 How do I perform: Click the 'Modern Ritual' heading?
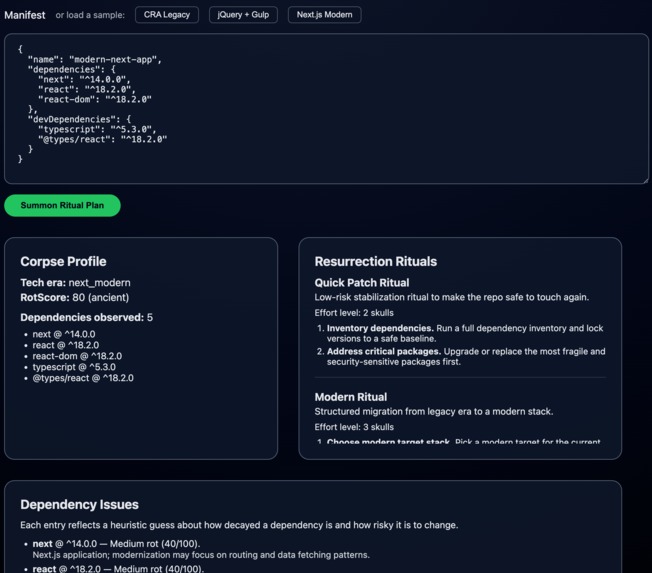pyautogui.click(x=351, y=397)
